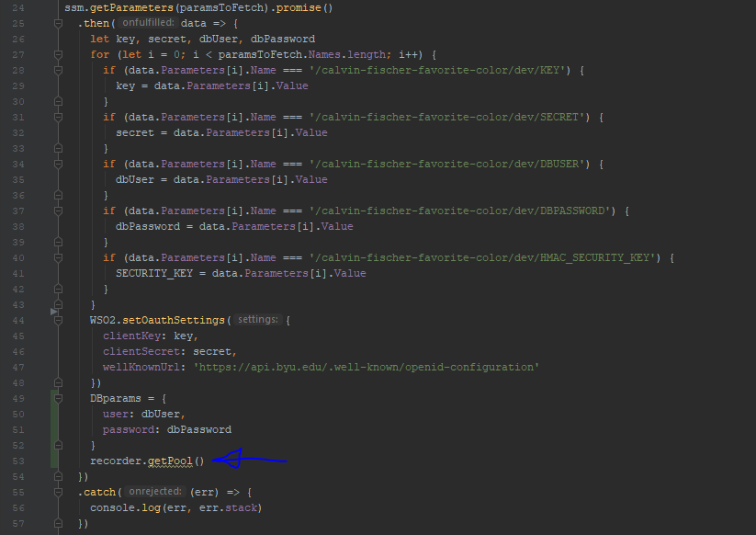Place cursor on the underlined 'getPool' call

pyautogui.click(x=170, y=461)
